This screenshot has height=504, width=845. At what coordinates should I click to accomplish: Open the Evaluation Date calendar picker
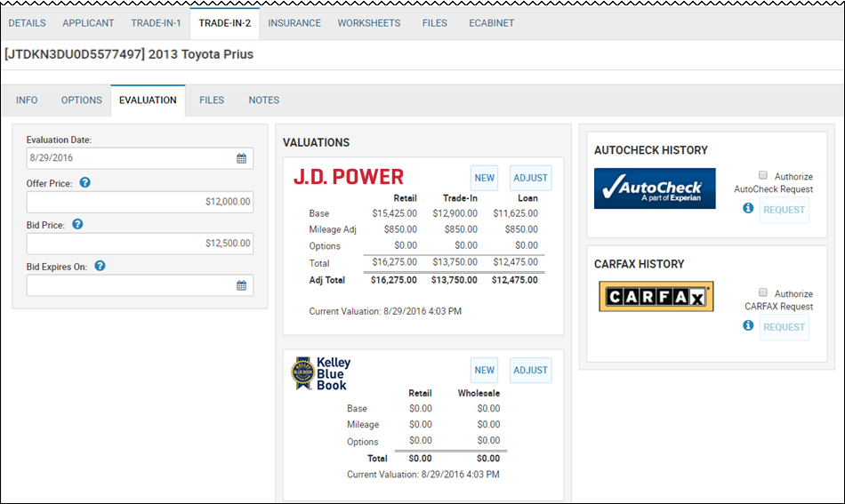pyautogui.click(x=241, y=158)
